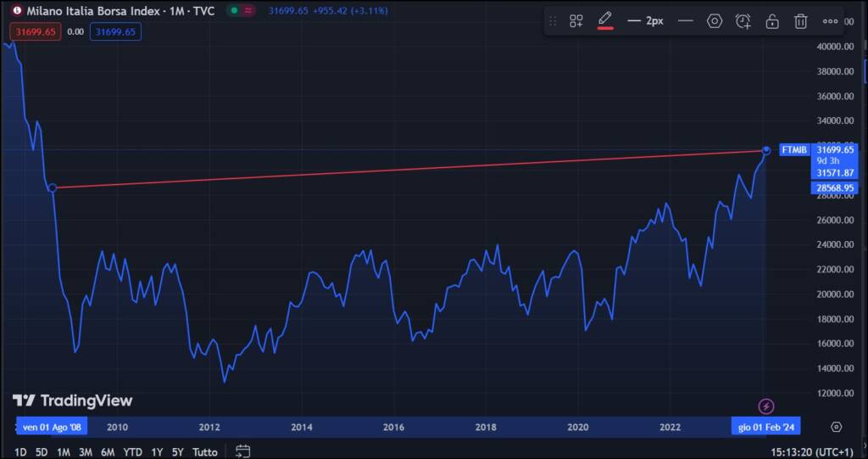
Task: Click the 'gio 01 Feb '24' date label
Action: pyautogui.click(x=766, y=427)
